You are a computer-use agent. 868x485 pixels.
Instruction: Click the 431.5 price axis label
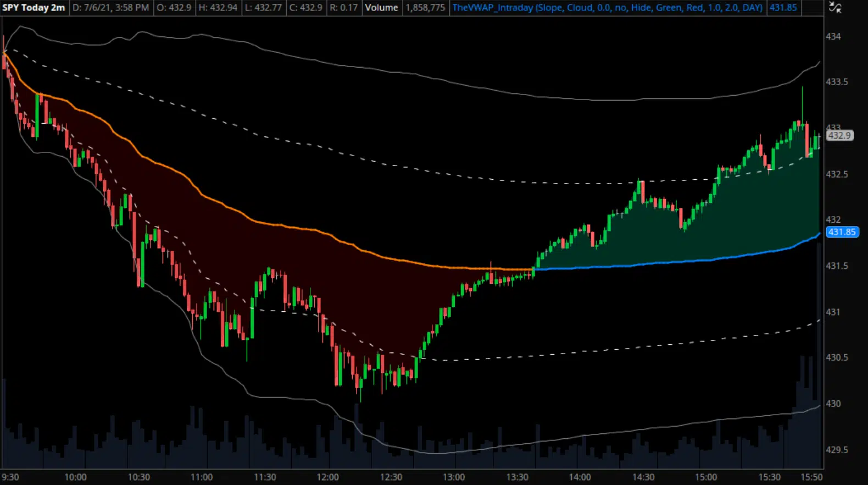pyautogui.click(x=837, y=266)
